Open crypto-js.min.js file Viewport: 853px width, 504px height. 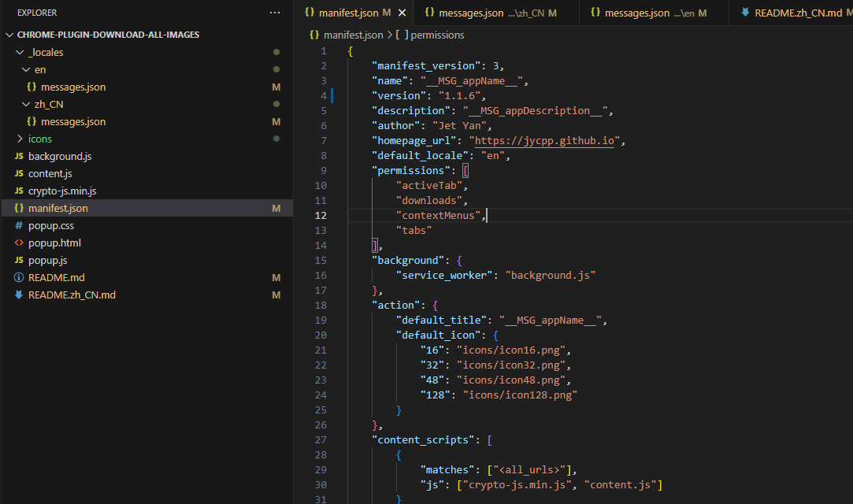click(x=62, y=191)
